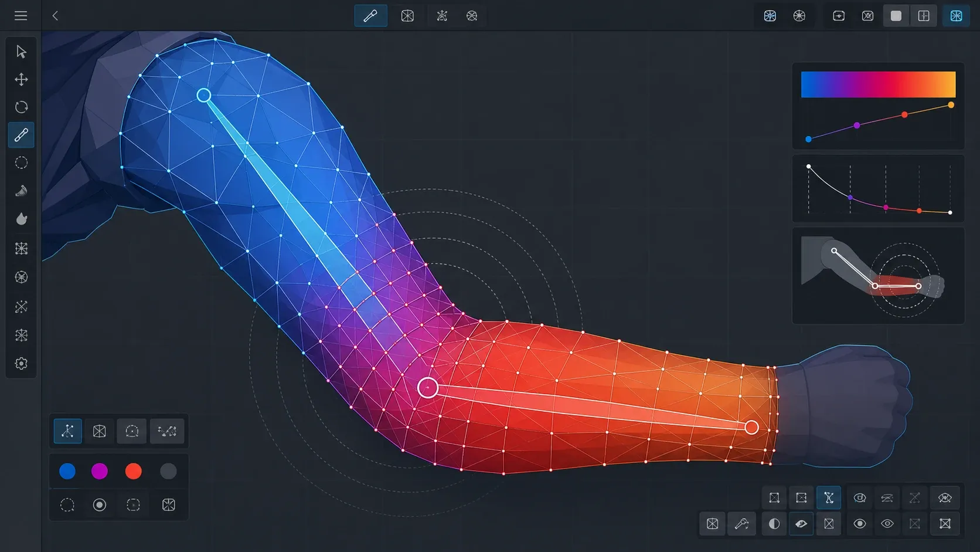Toggle the half-filled circle contrast icon
The width and height of the screenshot is (980, 552).
click(774, 524)
